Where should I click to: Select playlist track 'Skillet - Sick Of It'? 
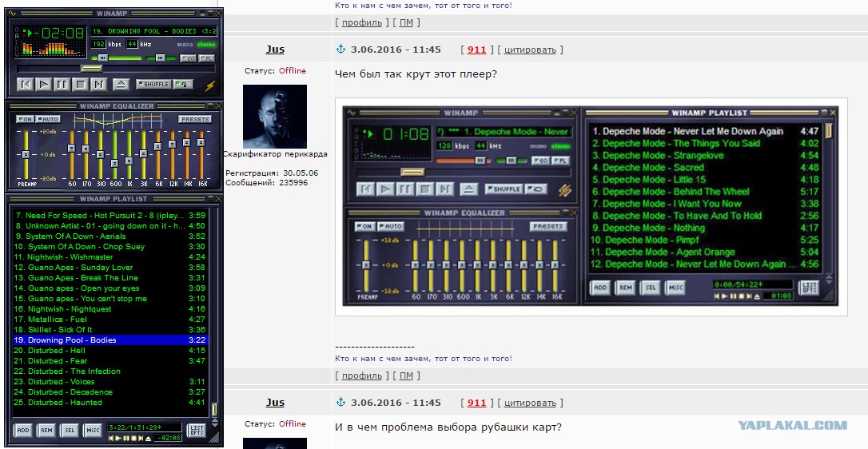pyautogui.click(x=110, y=329)
